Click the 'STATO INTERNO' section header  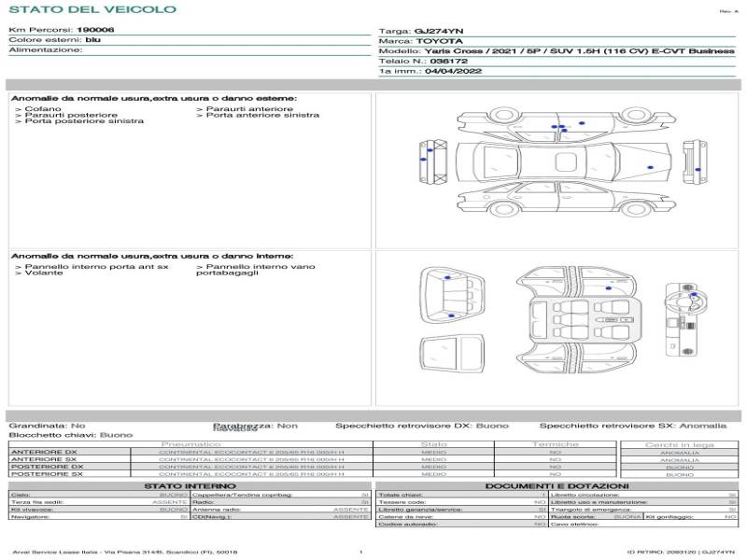point(190,486)
